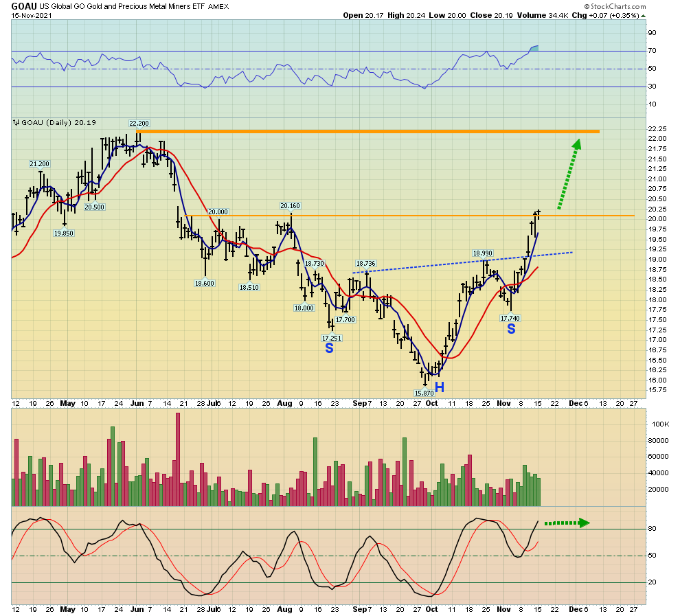Click the 'GOAU (Daily) 20.19' legend text
The height and width of the screenshot is (616, 680).
[58, 123]
